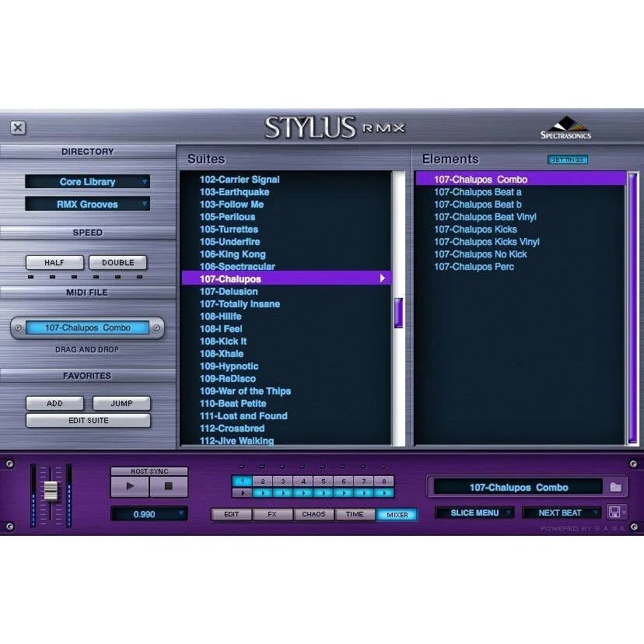The width and height of the screenshot is (644, 644).
Task: Click the Elements list scrollbar
Action: click(633, 308)
